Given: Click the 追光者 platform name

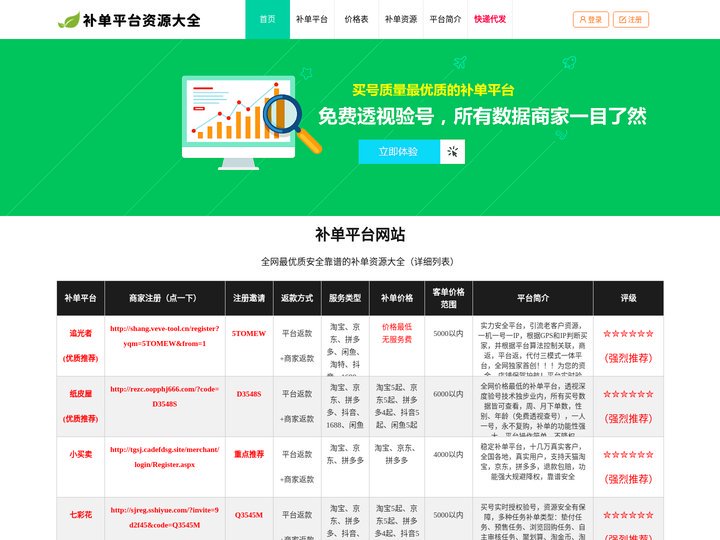Looking at the screenshot, I should pyautogui.click(x=81, y=333).
